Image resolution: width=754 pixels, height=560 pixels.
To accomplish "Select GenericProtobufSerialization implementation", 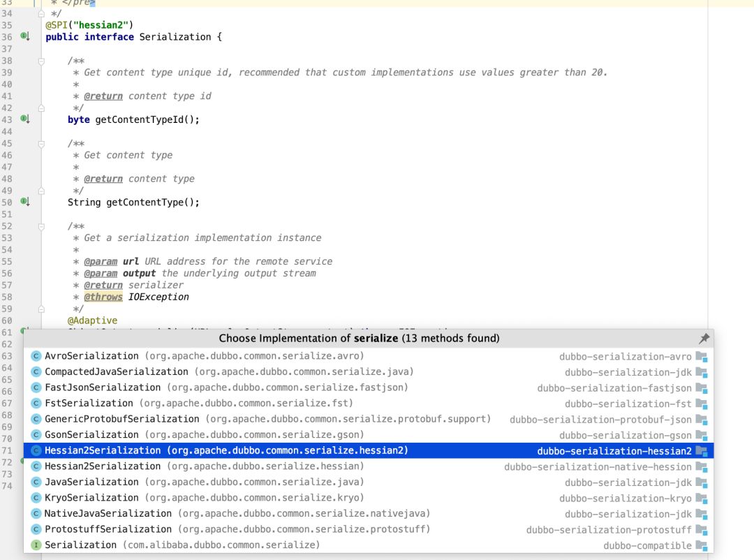I will 369,419.
